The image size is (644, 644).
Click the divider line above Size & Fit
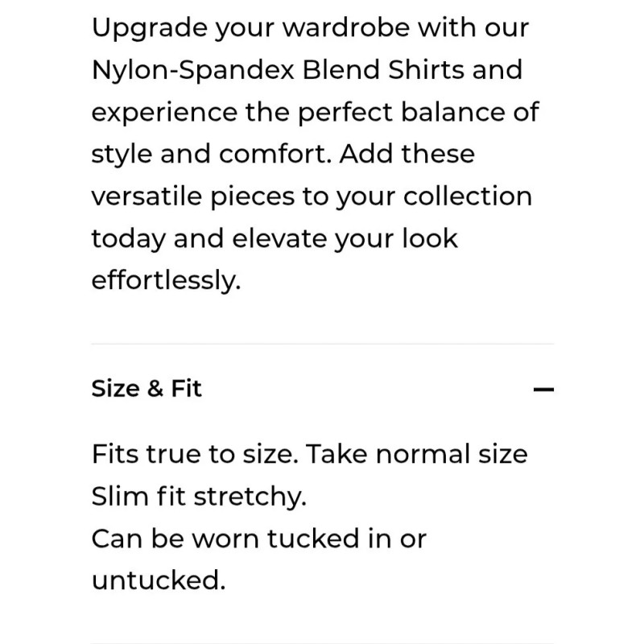[322, 345]
